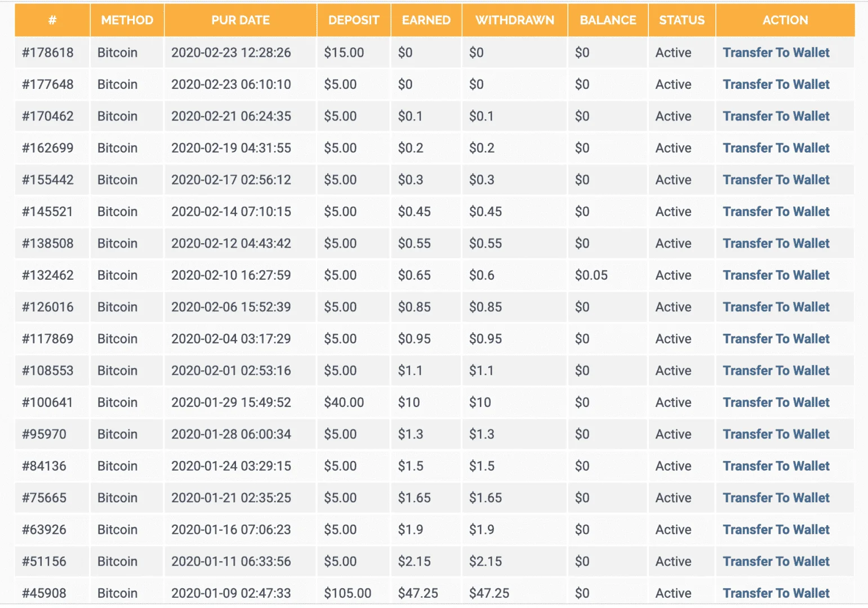Image resolution: width=868 pixels, height=608 pixels.
Task: Open Transfer To Wallet for #170462
Action: [x=776, y=116]
